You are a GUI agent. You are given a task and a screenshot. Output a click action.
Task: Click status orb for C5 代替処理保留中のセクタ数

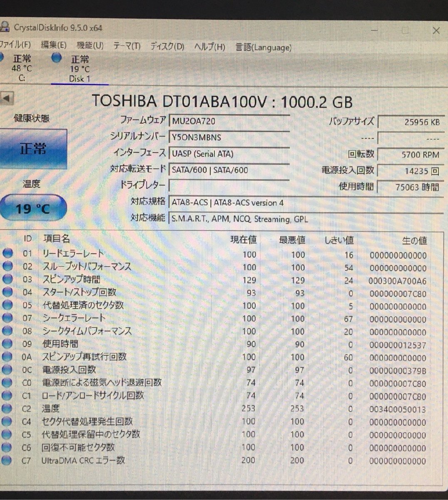pyautogui.click(x=7, y=434)
